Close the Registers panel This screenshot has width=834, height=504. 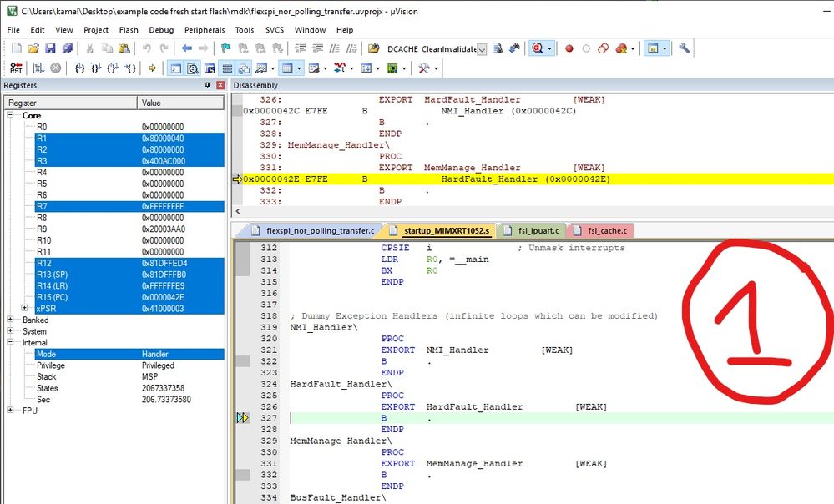click(x=220, y=86)
